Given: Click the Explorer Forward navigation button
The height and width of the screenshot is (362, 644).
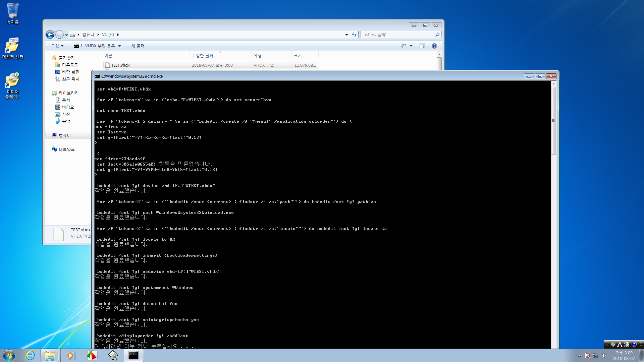Looking at the screenshot, I should point(59,35).
